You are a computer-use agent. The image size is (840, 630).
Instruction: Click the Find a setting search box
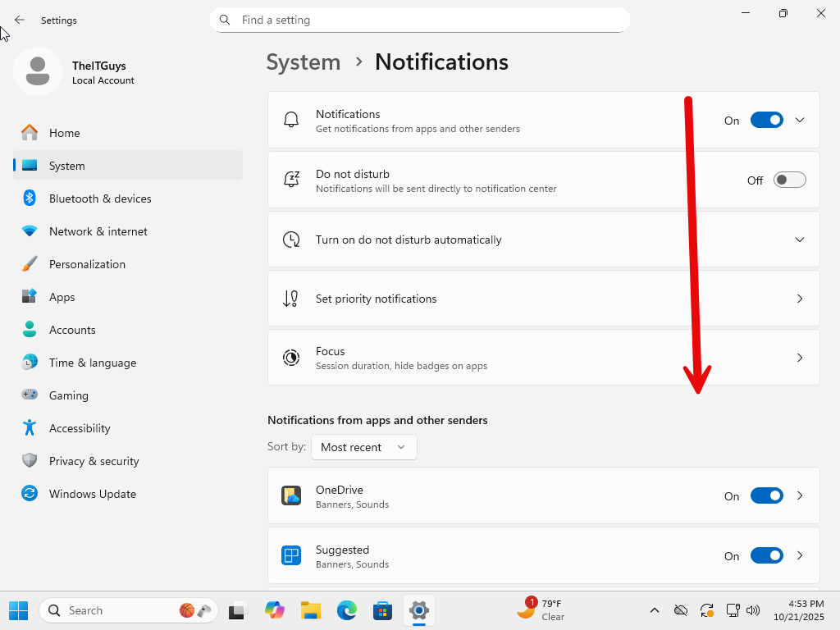coord(420,20)
